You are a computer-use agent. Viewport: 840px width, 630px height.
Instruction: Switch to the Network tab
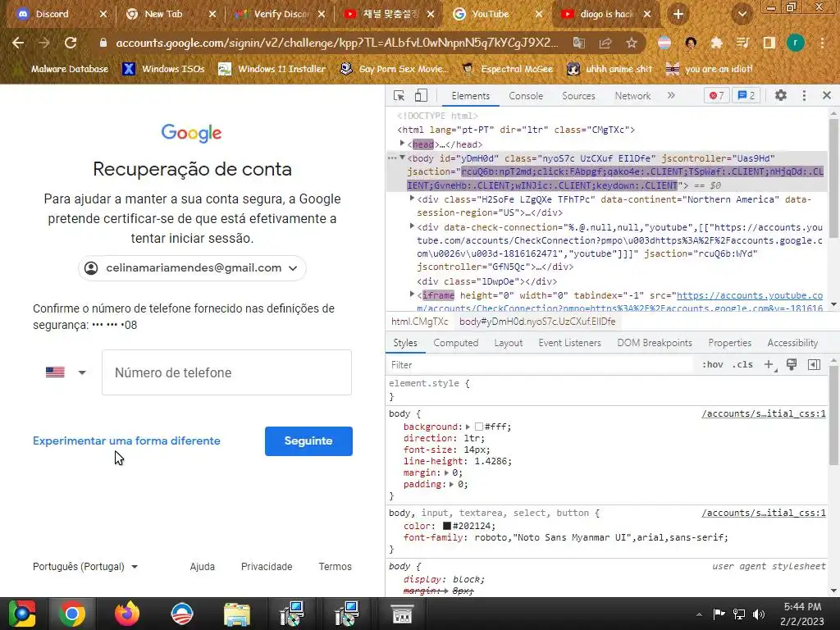coord(632,96)
